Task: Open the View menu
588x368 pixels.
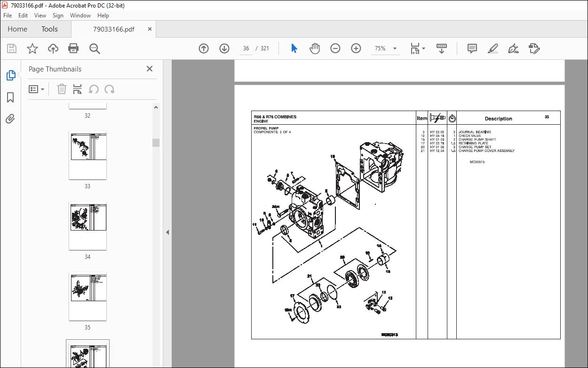Action: point(40,16)
